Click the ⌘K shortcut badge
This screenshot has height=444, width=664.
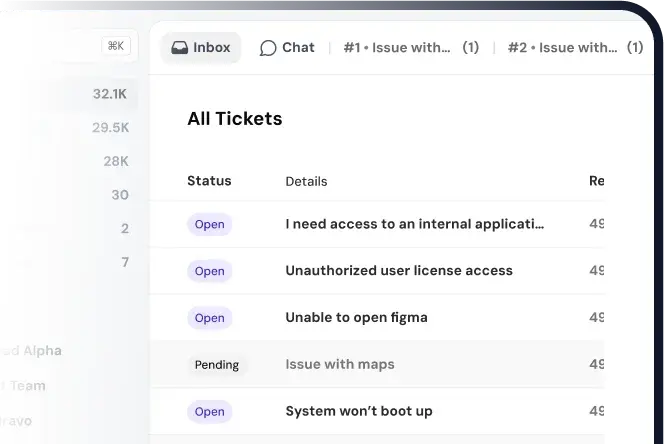tap(116, 46)
